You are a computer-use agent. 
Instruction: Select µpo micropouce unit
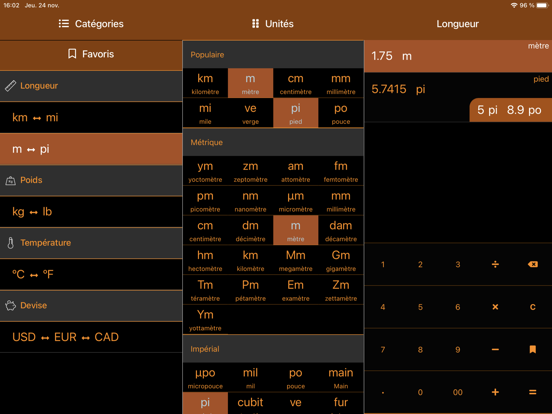[205, 377]
